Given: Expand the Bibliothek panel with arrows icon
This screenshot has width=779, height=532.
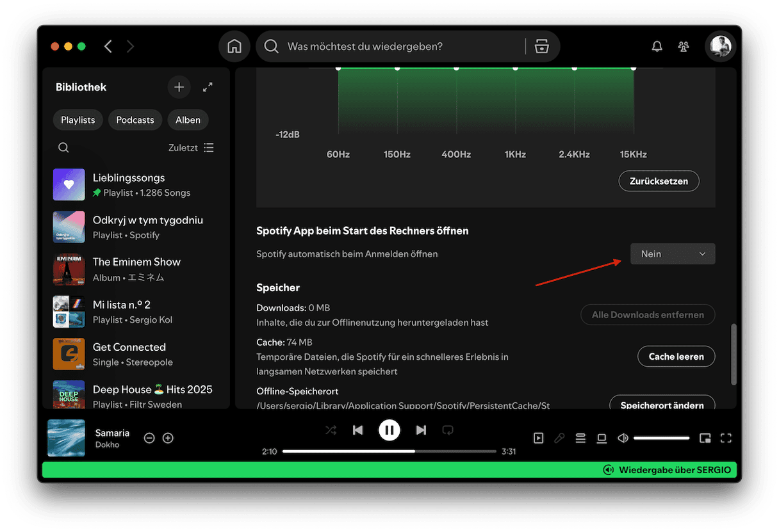Looking at the screenshot, I should 208,87.
